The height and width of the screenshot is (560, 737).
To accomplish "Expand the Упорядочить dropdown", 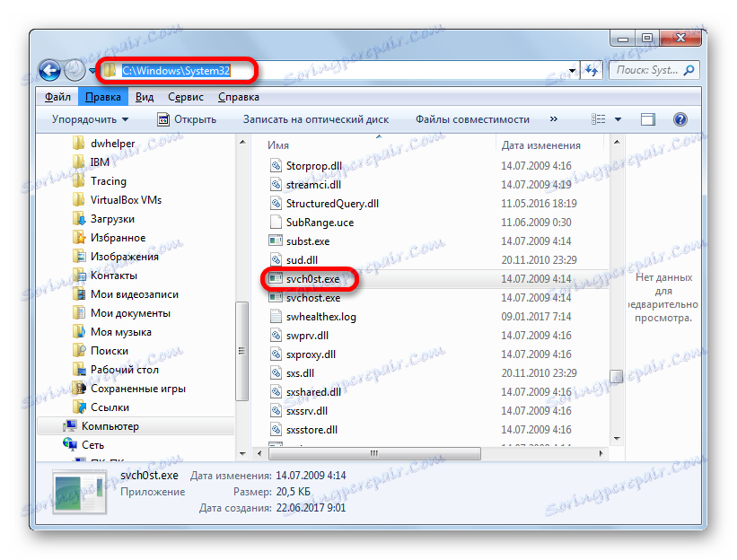I will [90, 119].
